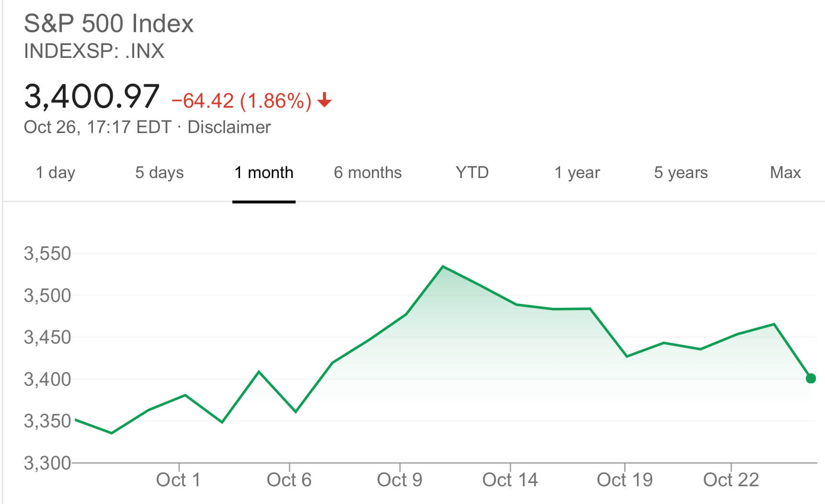Viewport: 825px width, 504px height.
Task: Select the 5 days range tab
Action: pyautogui.click(x=159, y=172)
